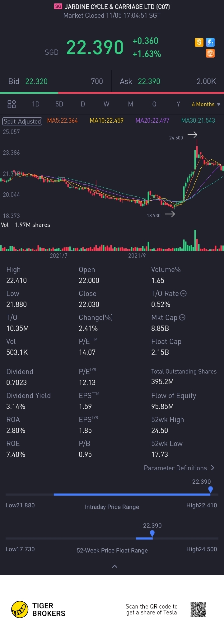Switch to the 5D chart tab
224x644 pixels.
(59, 104)
